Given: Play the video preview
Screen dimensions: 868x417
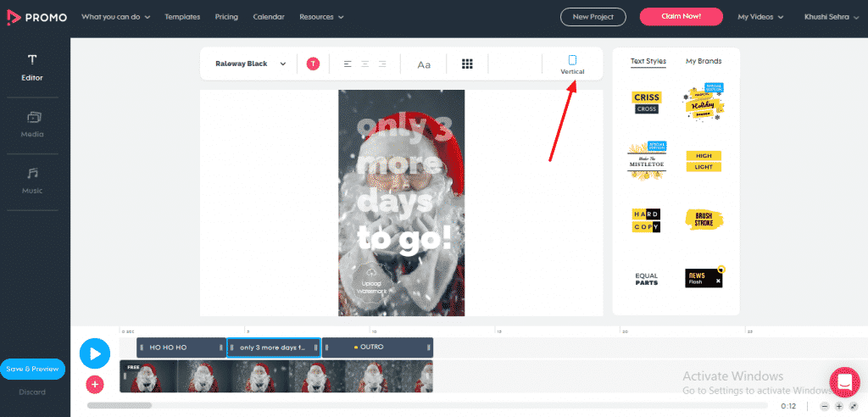Looking at the screenshot, I should point(95,353).
